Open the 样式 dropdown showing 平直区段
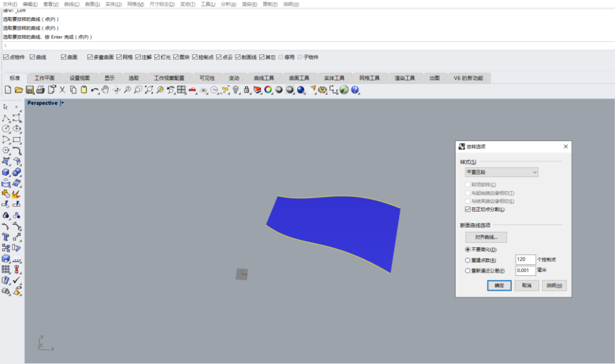Screen dimensions: 615x364 [501, 172]
